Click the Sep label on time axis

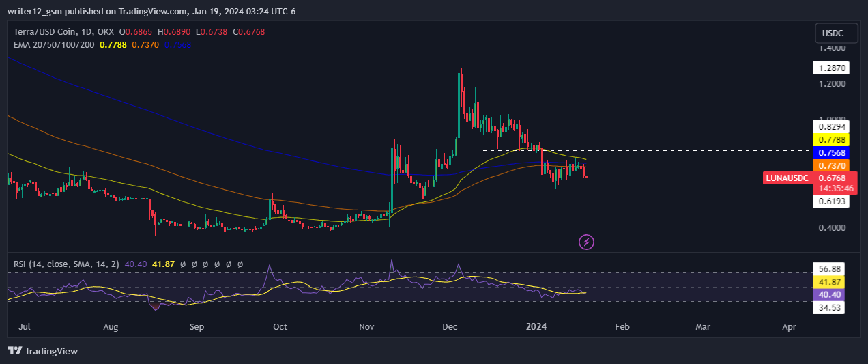197,327
